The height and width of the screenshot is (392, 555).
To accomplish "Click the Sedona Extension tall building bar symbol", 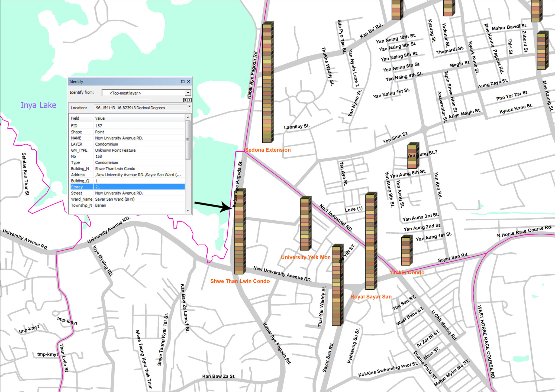I will (x=268, y=82).
